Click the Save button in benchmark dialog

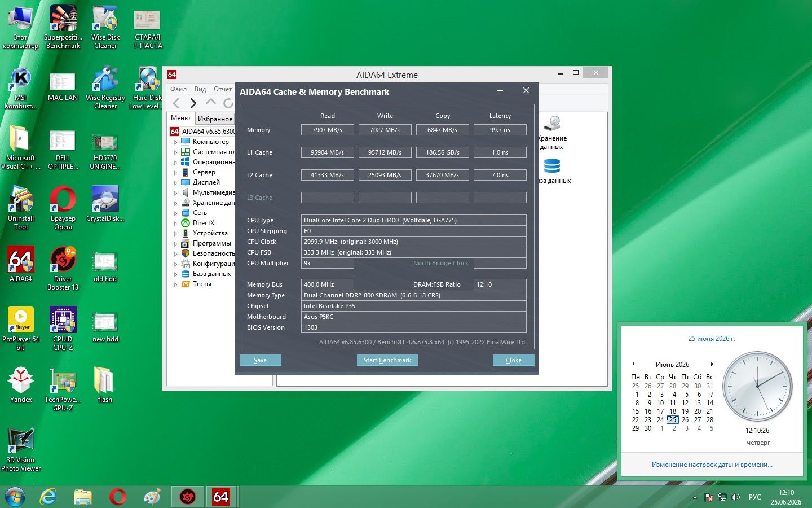point(260,360)
